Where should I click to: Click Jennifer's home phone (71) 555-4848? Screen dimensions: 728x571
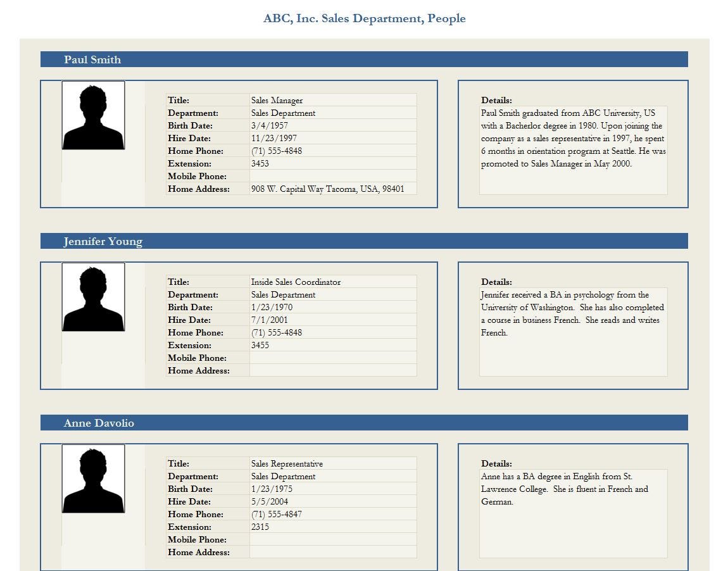277,332
